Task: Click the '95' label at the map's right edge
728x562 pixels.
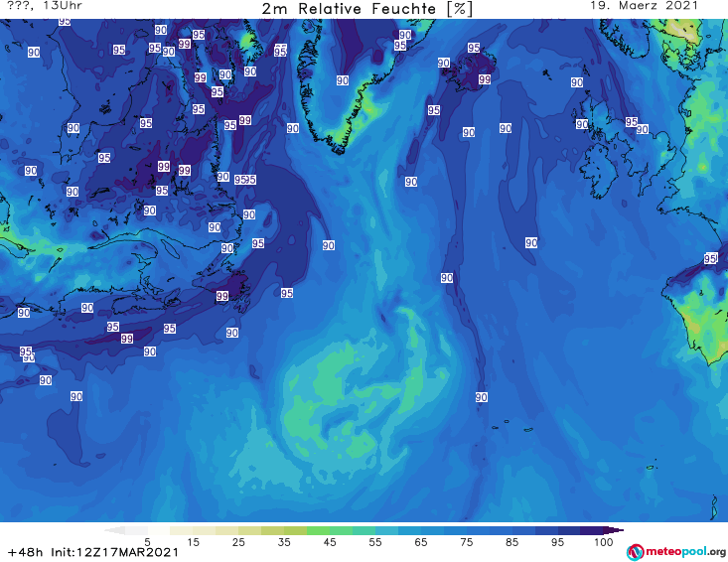Action: click(710, 258)
